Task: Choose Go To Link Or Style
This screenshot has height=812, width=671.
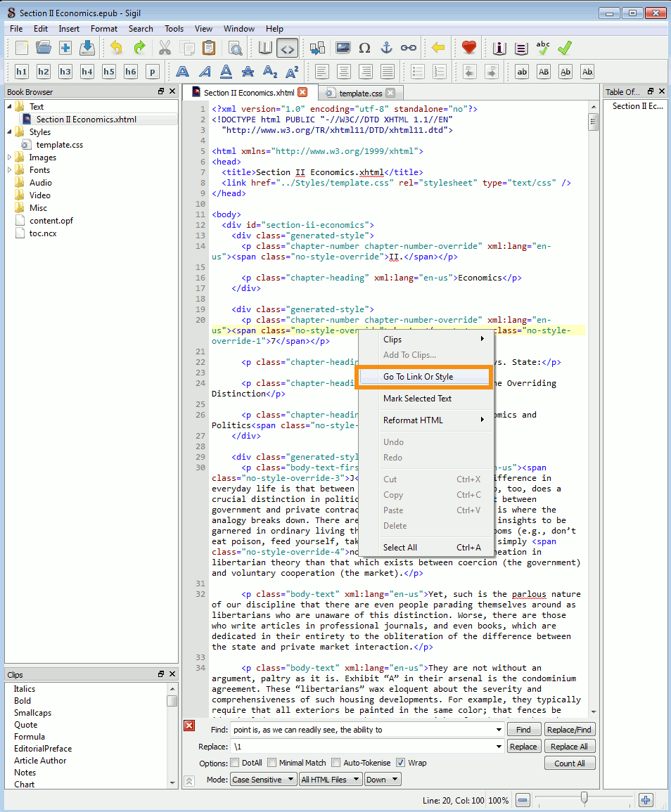Action: tap(418, 377)
